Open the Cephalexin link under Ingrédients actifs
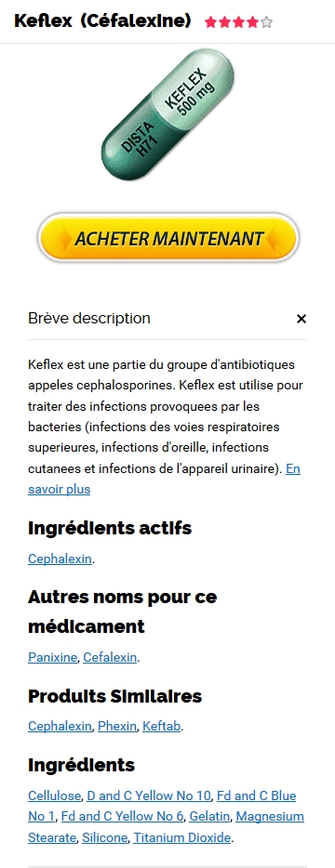The image size is (335, 868). click(x=60, y=559)
